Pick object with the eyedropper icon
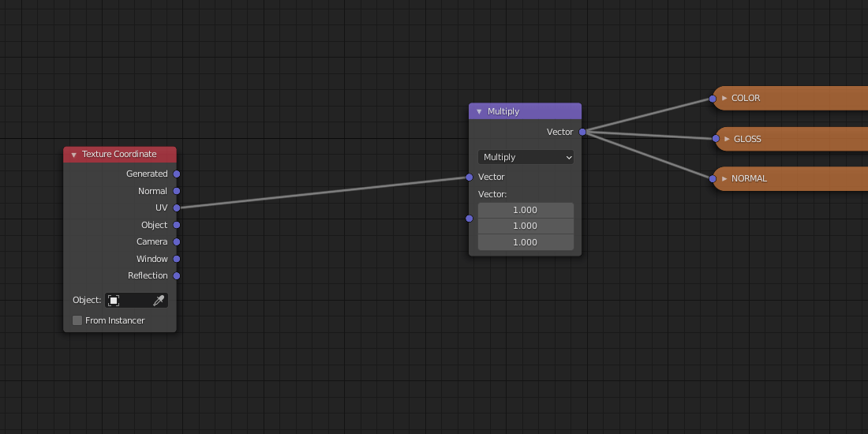 click(x=159, y=301)
